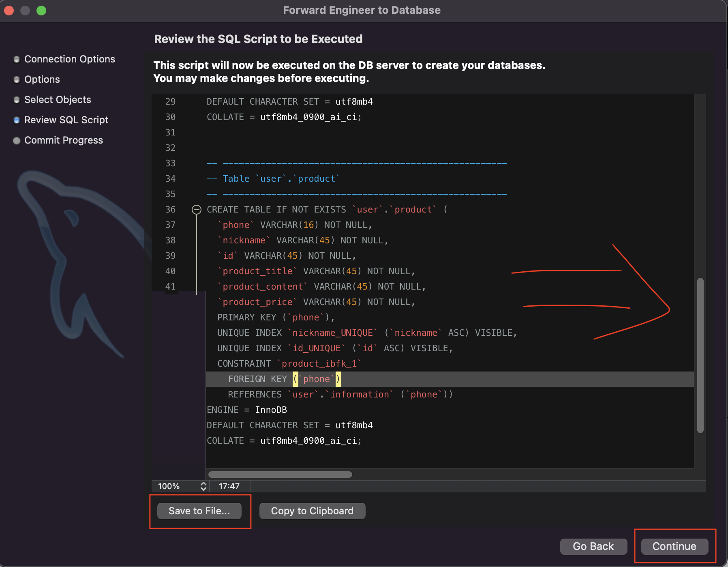Copy the SQL script to clipboard

click(x=312, y=511)
